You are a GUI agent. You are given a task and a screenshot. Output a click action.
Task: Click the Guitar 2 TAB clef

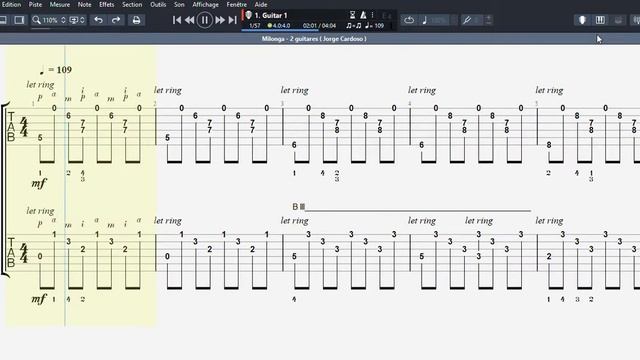point(11,253)
